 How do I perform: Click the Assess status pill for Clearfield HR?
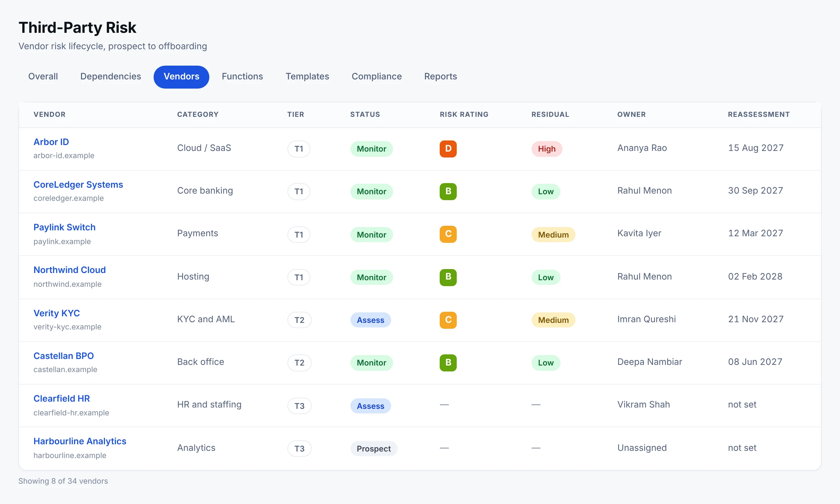pos(370,406)
